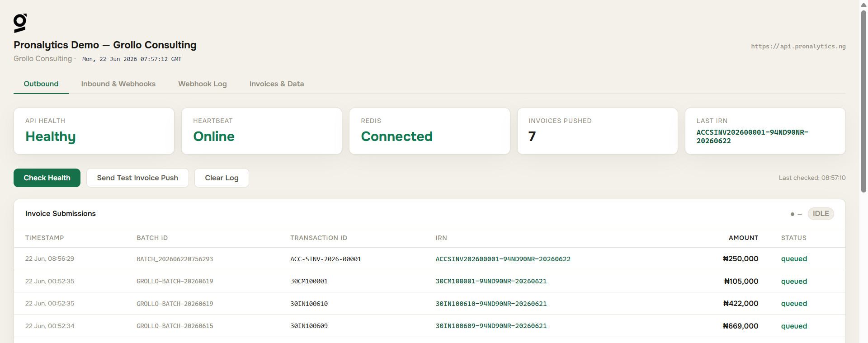868x343 pixels.
Task: Click the vertical page scrollbar thumb
Action: coord(863,102)
